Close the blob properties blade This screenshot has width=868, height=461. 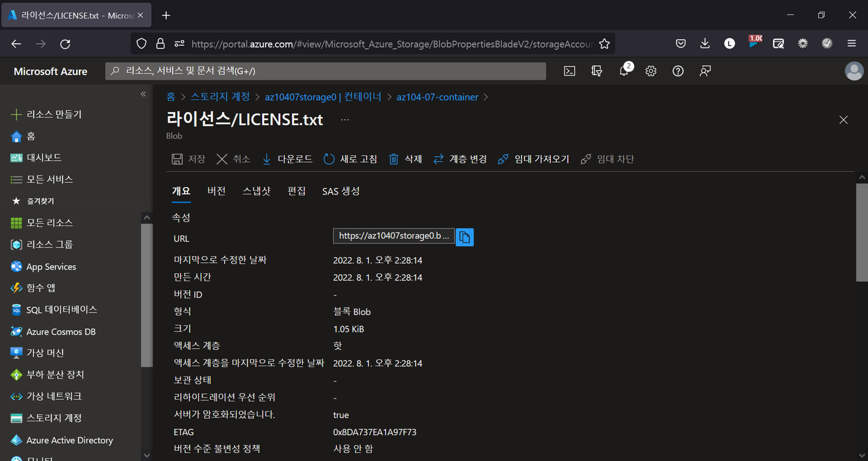pos(843,120)
